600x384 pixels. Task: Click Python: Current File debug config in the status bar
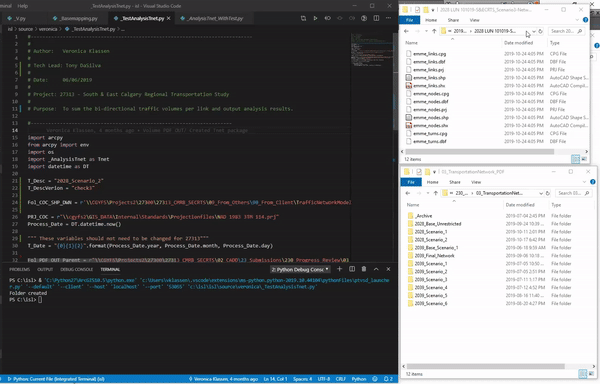coord(56,379)
